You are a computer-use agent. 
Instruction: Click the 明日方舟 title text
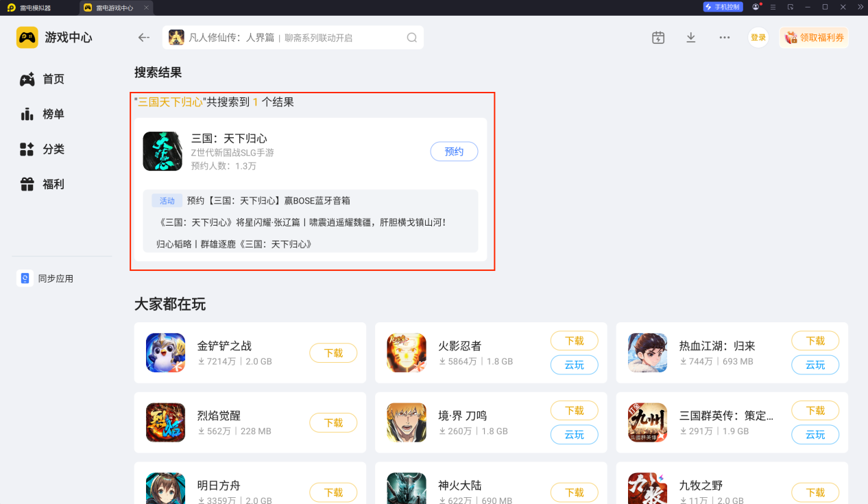pyautogui.click(x=219, y=485)
